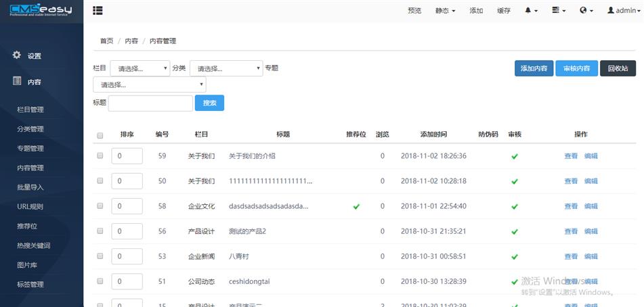Click 编辑 link for entry 56
This screenshot has width=644, height=307.
click(x=591, y=231)
